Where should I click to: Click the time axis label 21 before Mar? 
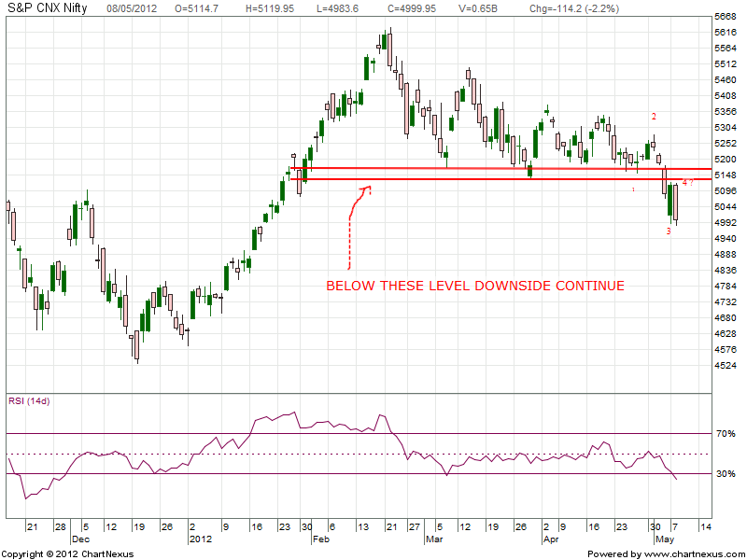[391, 526]
